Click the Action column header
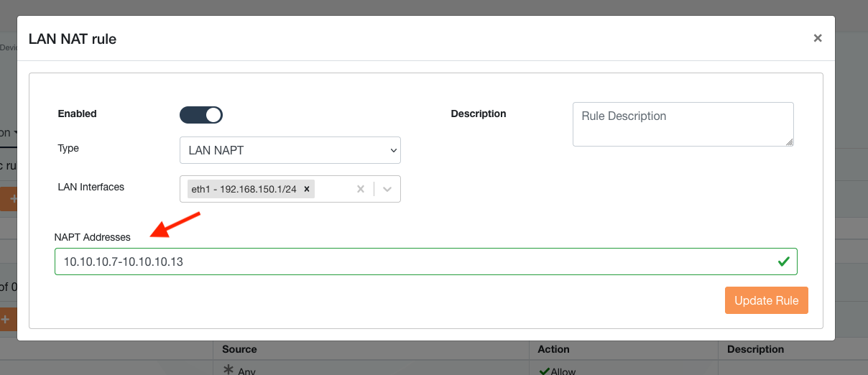The image size is (868, 375). [553, 349]
